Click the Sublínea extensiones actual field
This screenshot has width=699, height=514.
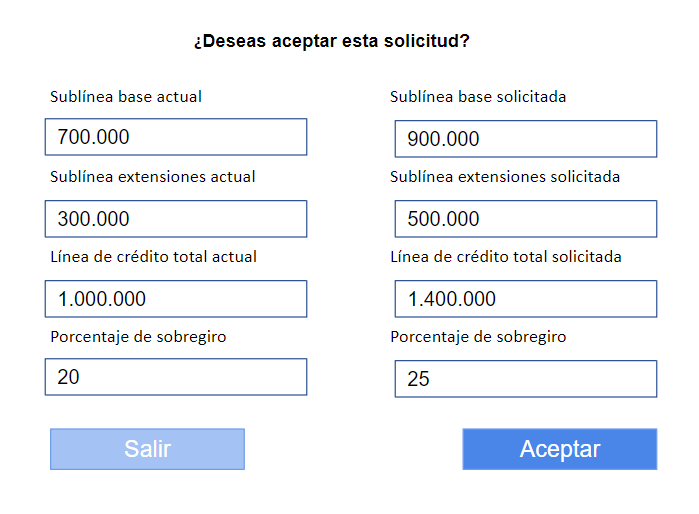pos(176,219)
